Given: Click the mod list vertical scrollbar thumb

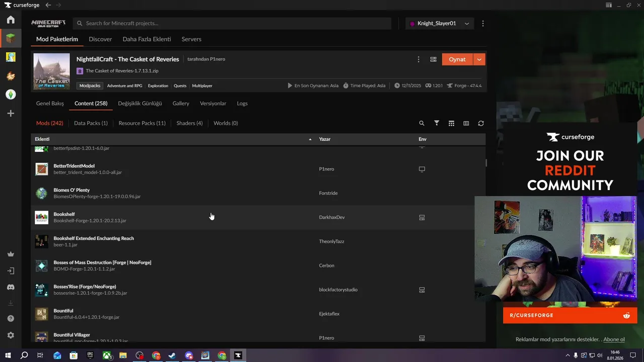Looking at the screenshot, I should (486, 163).
